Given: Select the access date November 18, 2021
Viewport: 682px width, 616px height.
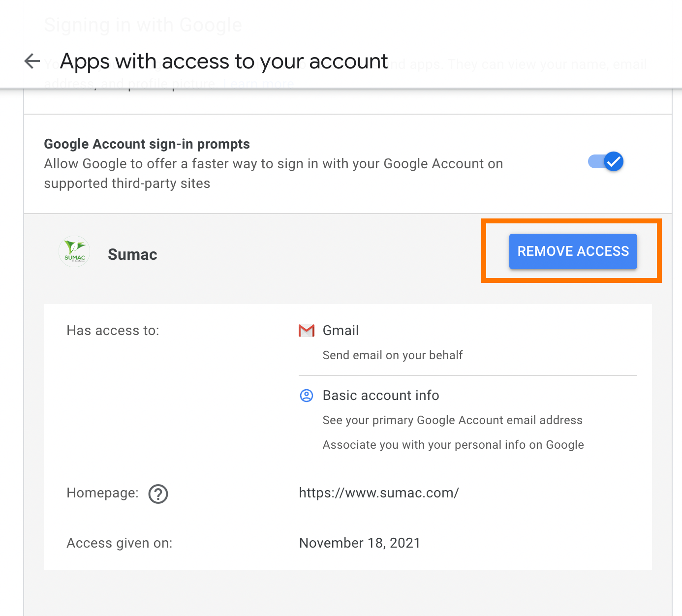Looking at the screenshot, I should coord(359,543).
